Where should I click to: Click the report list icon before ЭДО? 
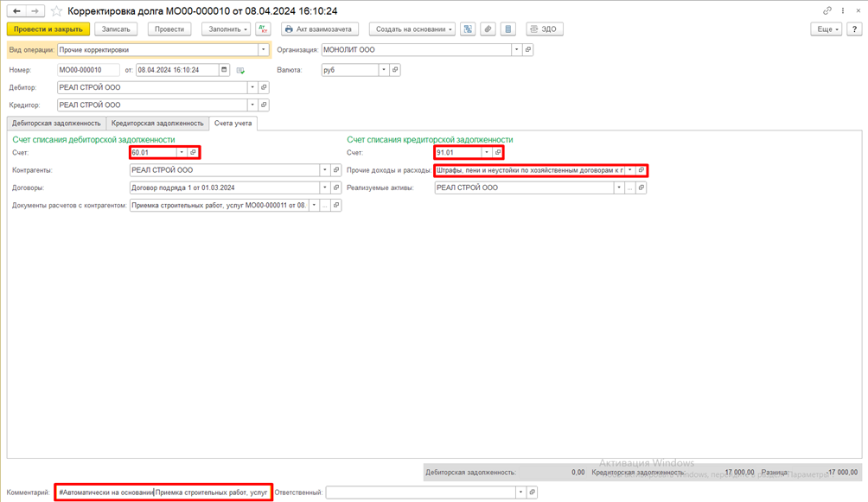(508, 29)
